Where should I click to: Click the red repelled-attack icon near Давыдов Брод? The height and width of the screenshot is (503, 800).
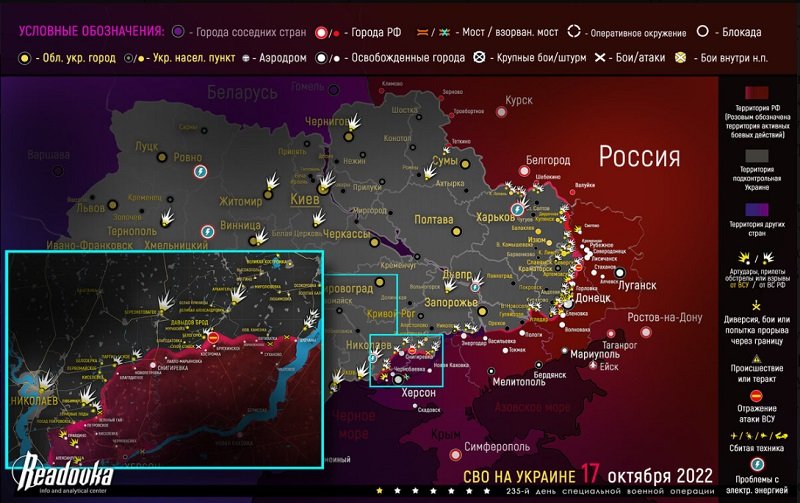pyautogui.click(x=214, y=337)
